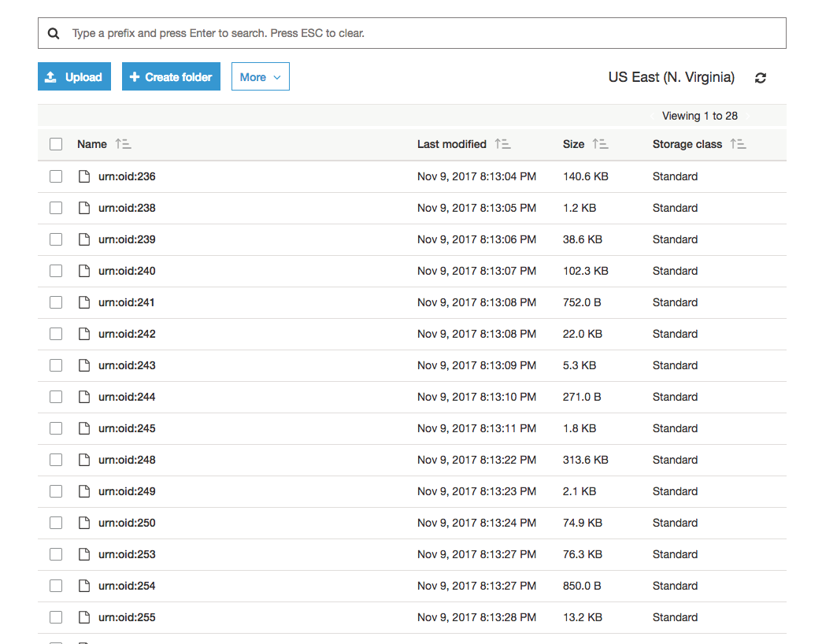Click file icon for urn:oid:240
This screenshot has width=837, height=644.
pos(83,271)
